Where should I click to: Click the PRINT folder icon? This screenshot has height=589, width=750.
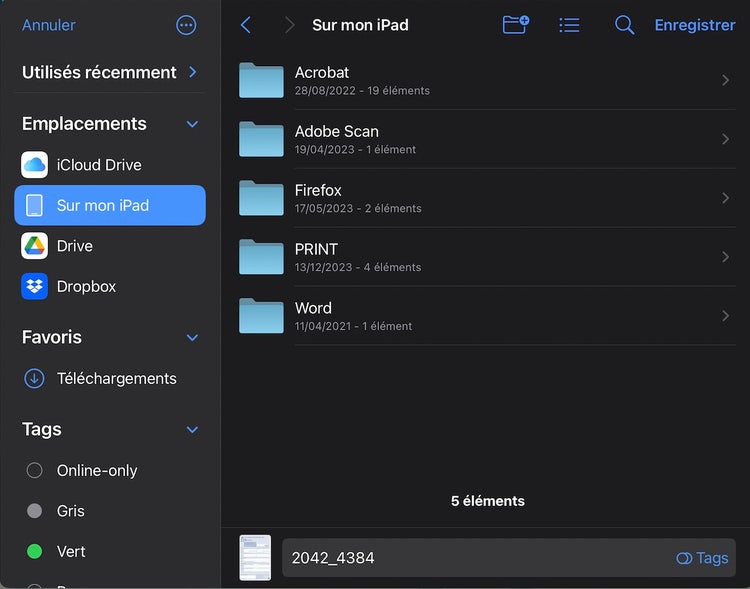261,256
